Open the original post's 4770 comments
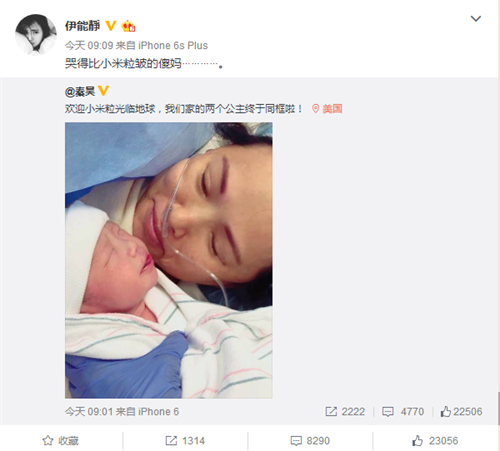The height and width of the screenshot is (451, 500). pos(403,412)
